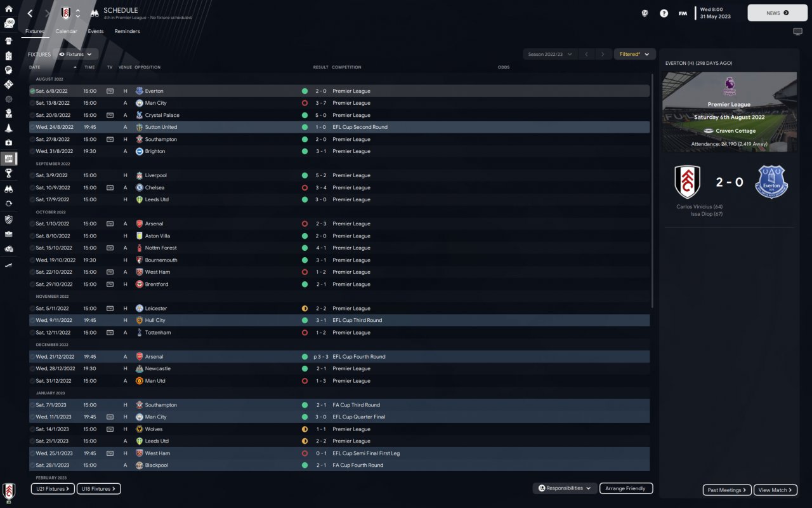Open Past Meetings

click(x=727, y=490)
